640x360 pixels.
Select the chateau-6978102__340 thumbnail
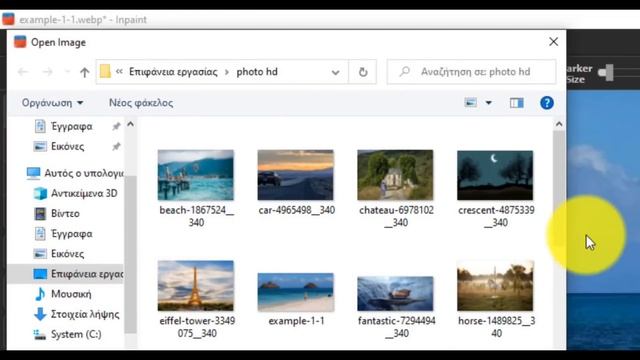(395, 175)
